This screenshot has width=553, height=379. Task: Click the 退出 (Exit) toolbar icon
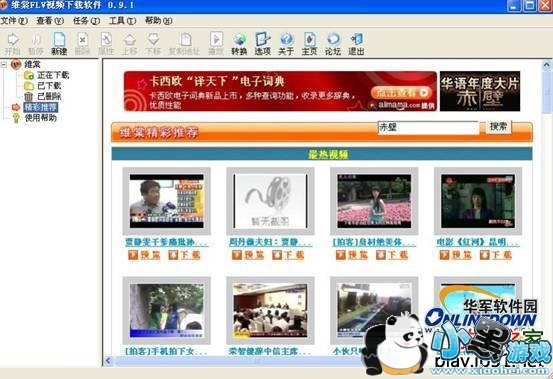point(356,44)
